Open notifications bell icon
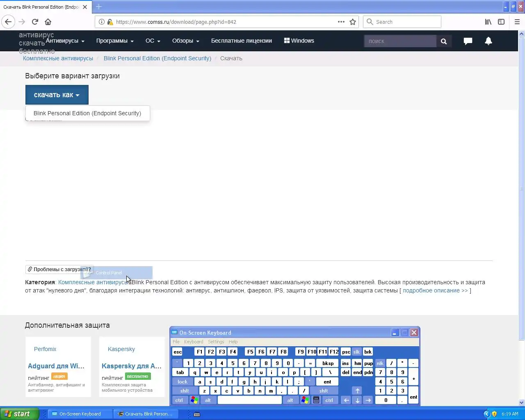 click(x=488, y=41)
